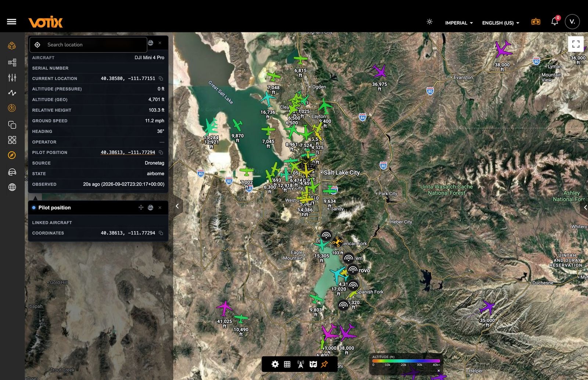Open the radar sidebar icon

(x=12, y=108)
